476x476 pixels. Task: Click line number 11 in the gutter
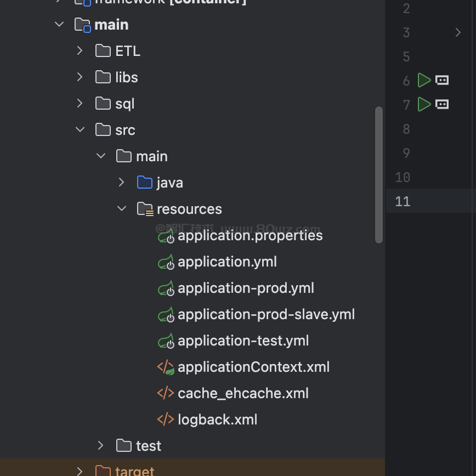[403, 201]
